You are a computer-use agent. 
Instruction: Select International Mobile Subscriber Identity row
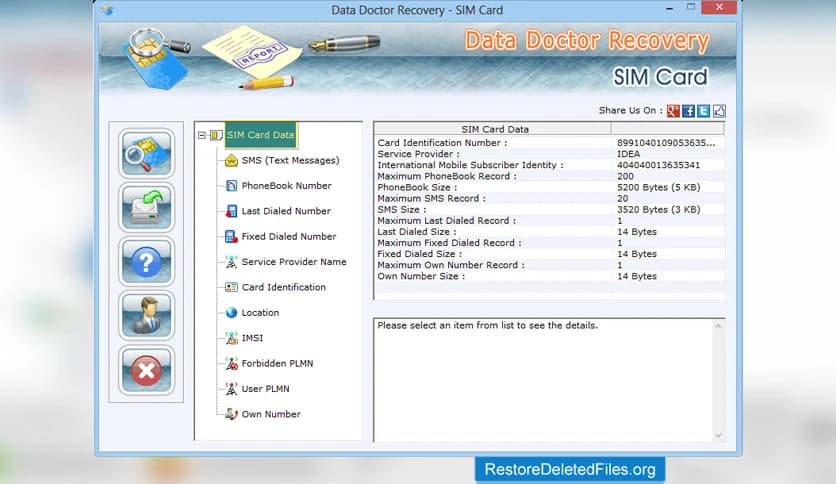coord(549,165)
